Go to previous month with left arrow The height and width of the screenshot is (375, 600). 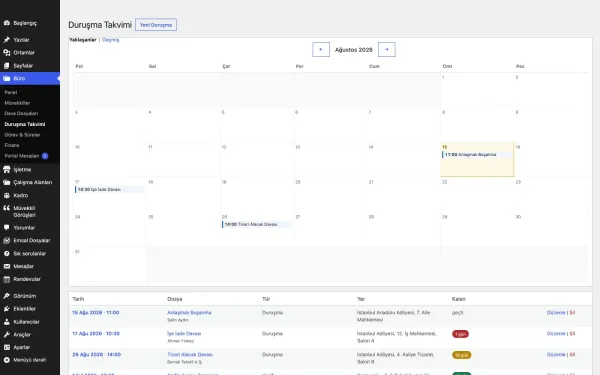321,49
